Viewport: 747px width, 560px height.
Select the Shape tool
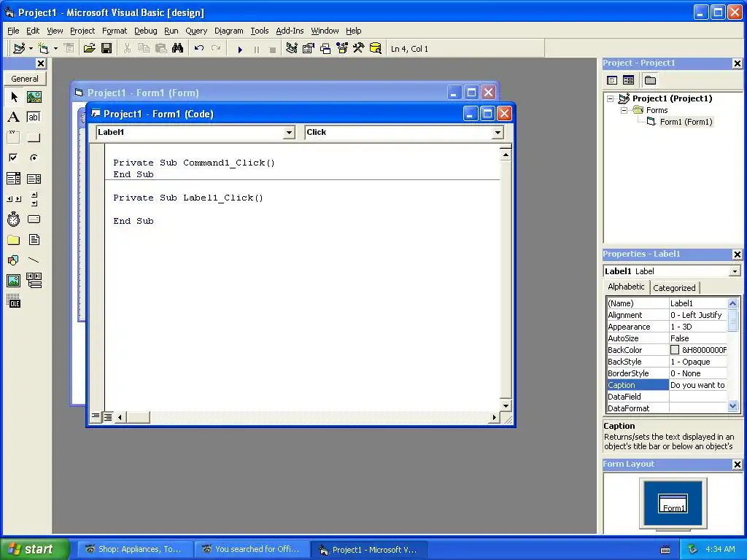pyautogui.click(x=14, y=260)
